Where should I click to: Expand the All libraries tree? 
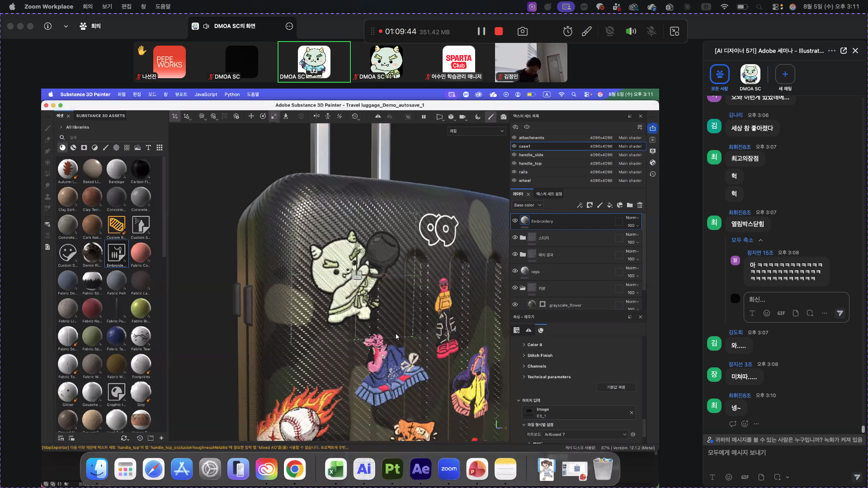point(61,127)
